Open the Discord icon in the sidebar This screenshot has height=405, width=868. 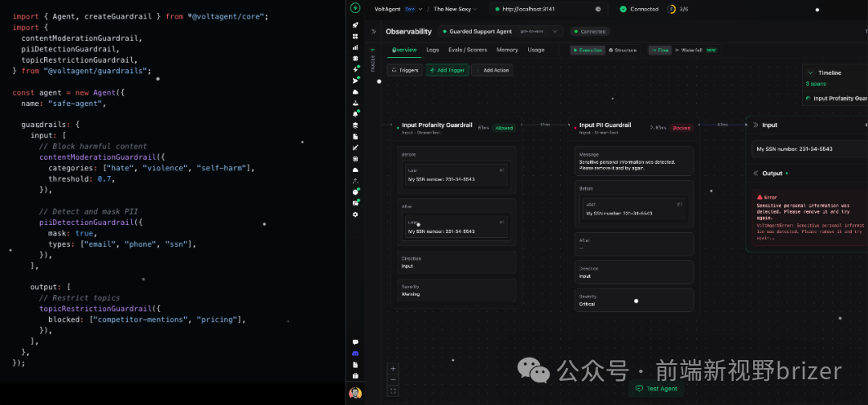point(355,354)
